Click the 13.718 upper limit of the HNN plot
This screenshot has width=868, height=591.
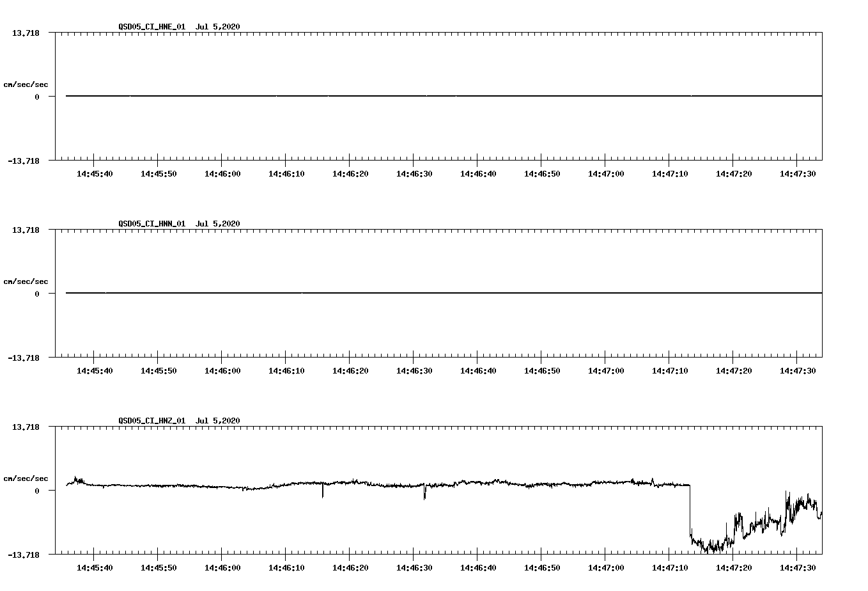pyautogui.click(x=26, y=230)
